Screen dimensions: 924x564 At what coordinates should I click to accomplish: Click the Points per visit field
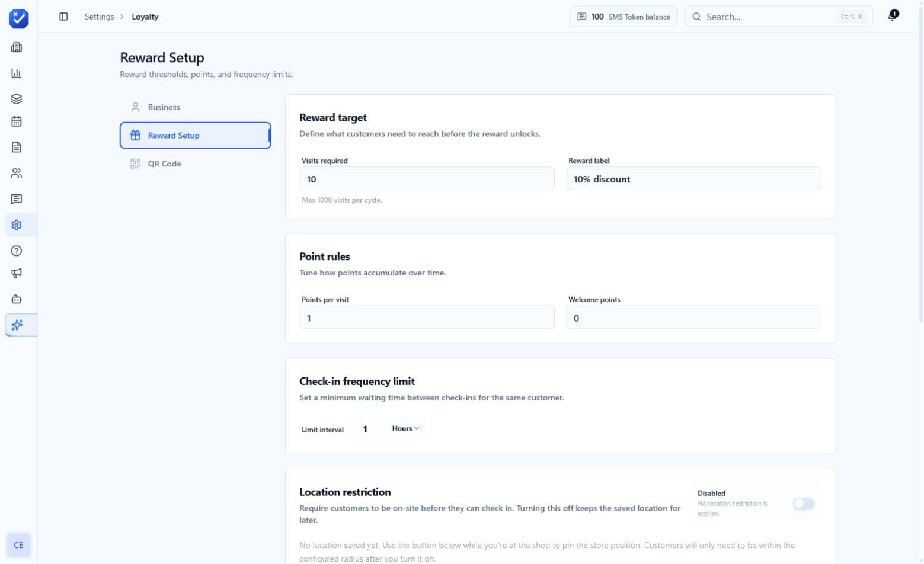click(x=427, y=318)
